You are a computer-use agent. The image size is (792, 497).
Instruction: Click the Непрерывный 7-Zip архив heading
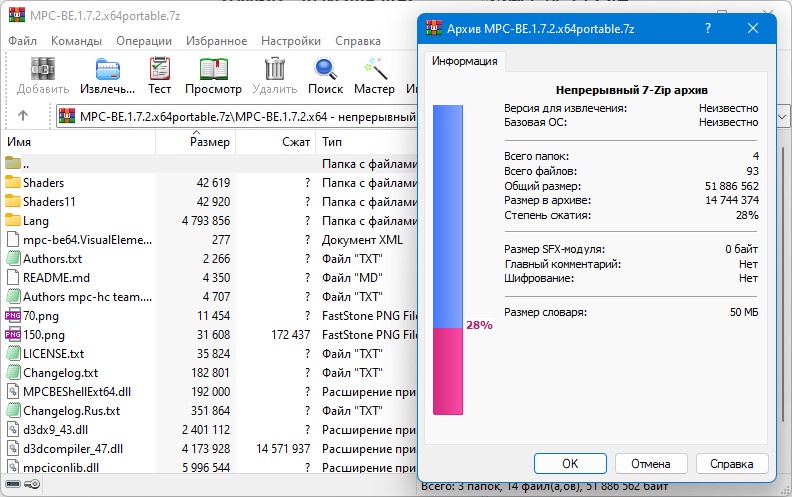[x=631, y=90]
